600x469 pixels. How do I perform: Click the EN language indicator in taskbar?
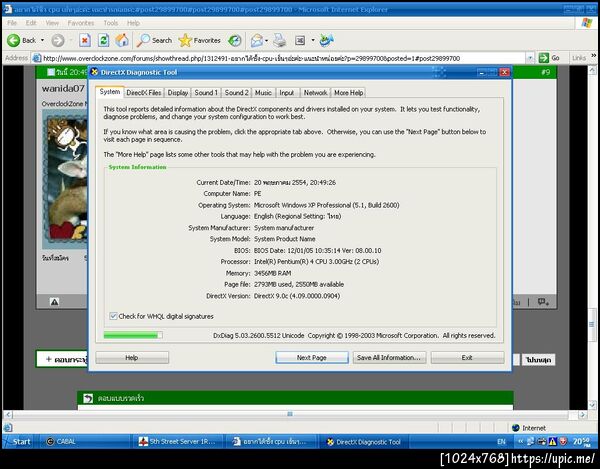(x=501, y=441)
